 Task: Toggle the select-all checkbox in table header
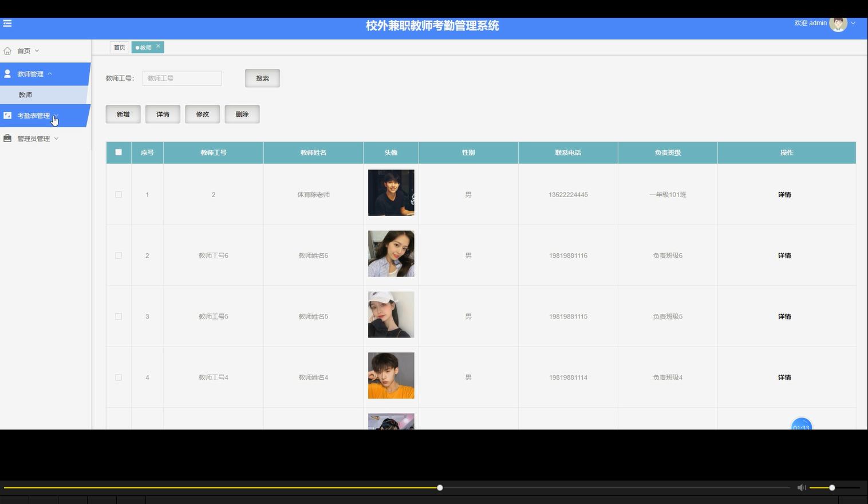click(119, 152)
